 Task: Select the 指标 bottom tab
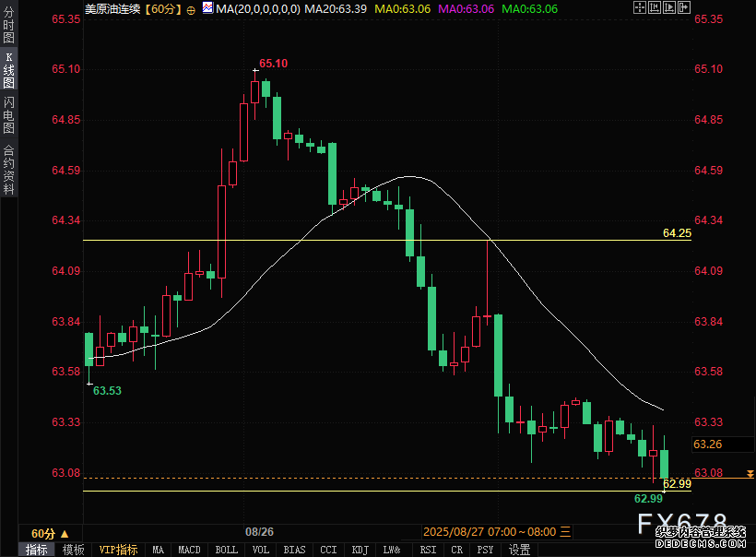pyautogui.click(x=37, y=550)
